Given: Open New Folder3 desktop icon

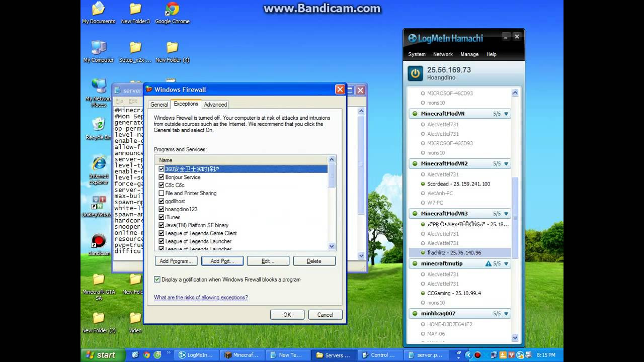Looking at the screenshot, I should pos(135,13).
